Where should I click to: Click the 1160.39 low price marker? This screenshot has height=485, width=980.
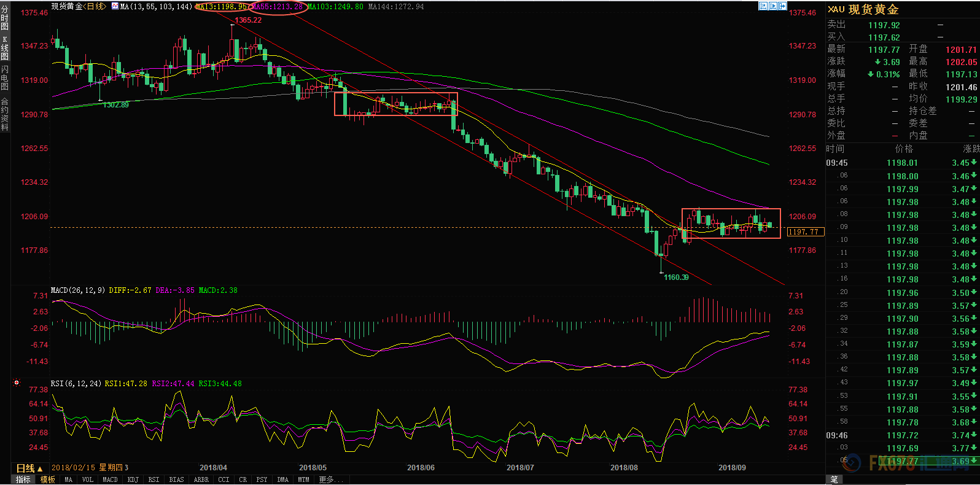point(676,277)
